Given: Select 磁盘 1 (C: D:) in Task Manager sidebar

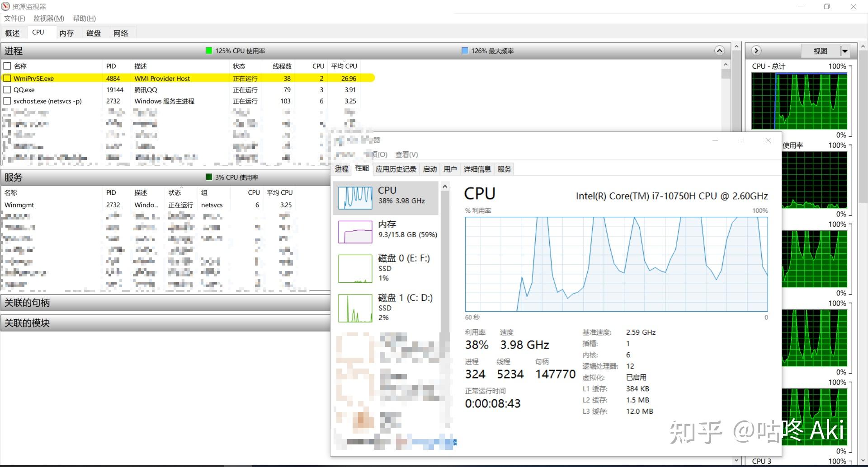Looking at the screenshot, I should [x=387, y=307].
